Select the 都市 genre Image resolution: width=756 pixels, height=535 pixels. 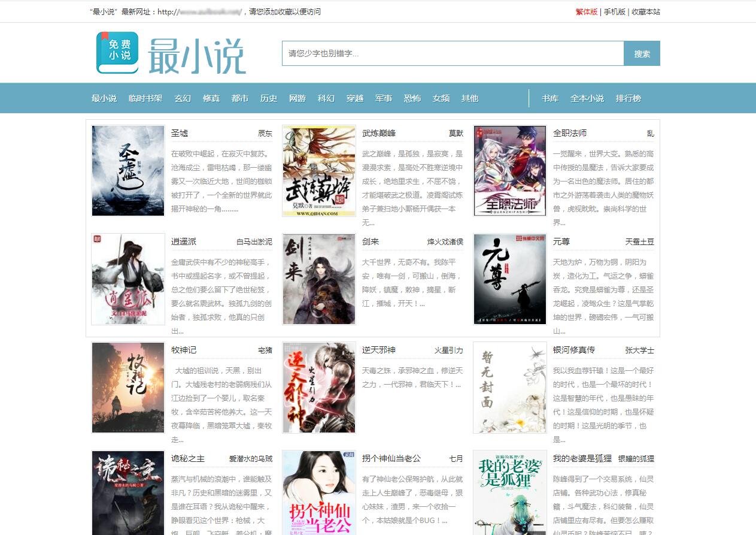(x=239, y=98)
